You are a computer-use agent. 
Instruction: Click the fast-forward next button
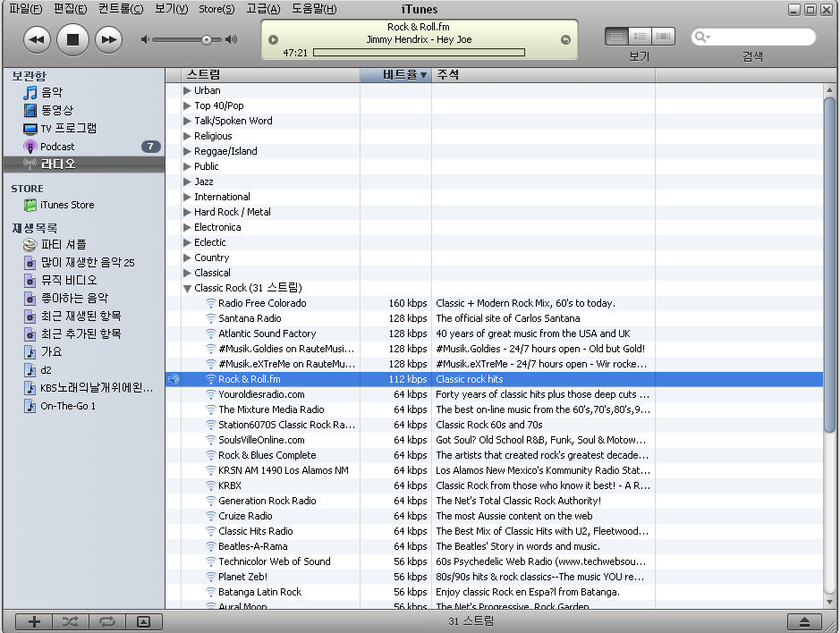coord(109,39)
